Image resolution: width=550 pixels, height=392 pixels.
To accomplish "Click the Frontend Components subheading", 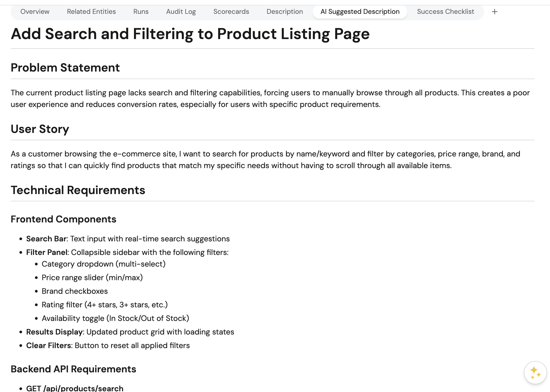I will (63, 219).
